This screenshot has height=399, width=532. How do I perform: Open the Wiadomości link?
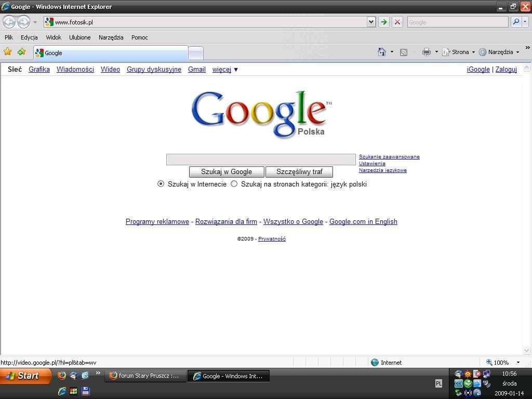tap(75, 69)
